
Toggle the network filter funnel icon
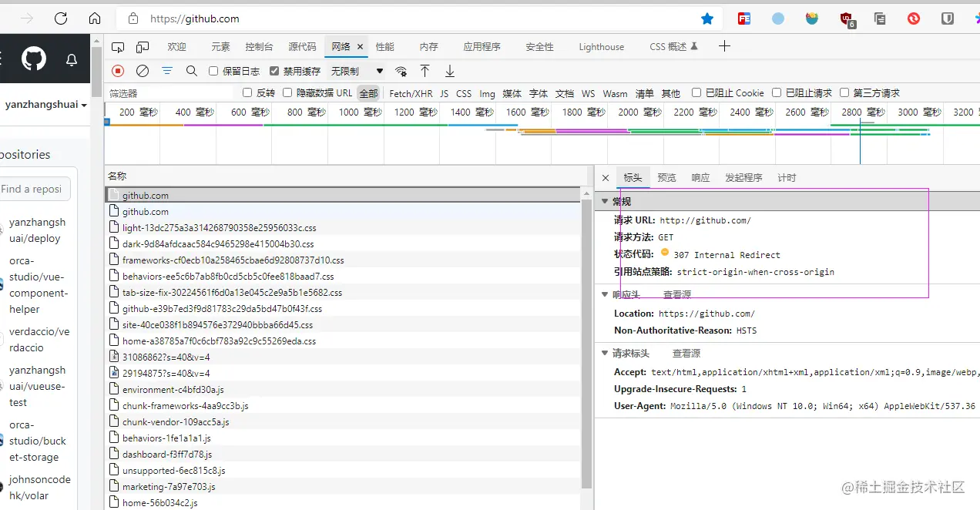click(167, 71)
